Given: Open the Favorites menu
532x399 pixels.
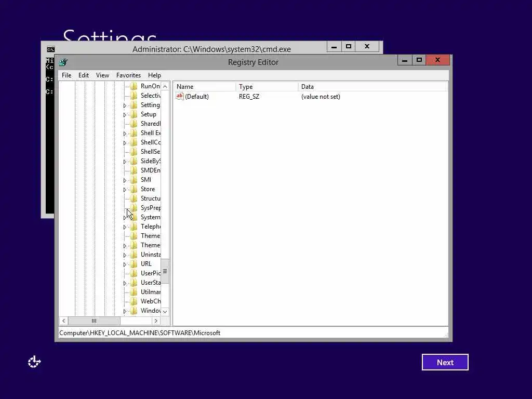Looking at the screenshot, I should [x=128, y=75].
